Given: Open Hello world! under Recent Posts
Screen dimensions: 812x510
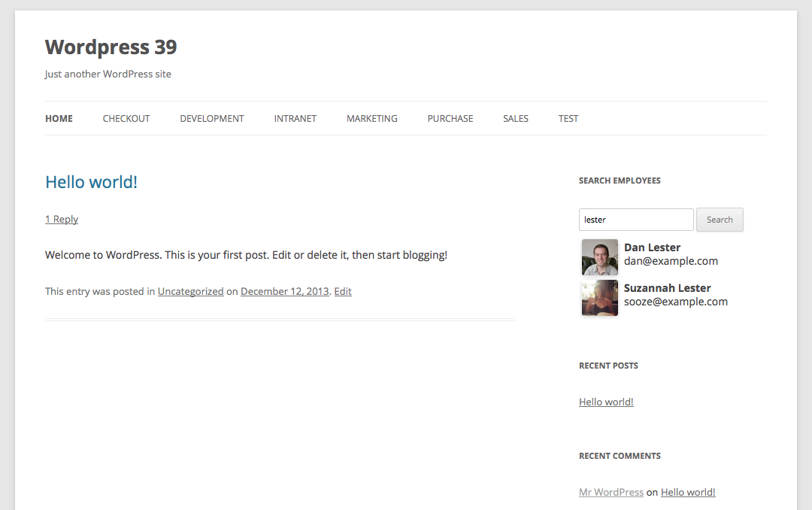Looking at the screenshot, I should pos(606,402).
